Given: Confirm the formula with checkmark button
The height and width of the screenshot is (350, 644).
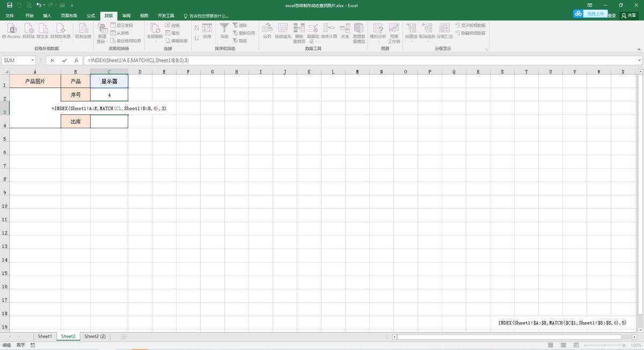Looking at the screenshot, I should (x=64, y=61).
